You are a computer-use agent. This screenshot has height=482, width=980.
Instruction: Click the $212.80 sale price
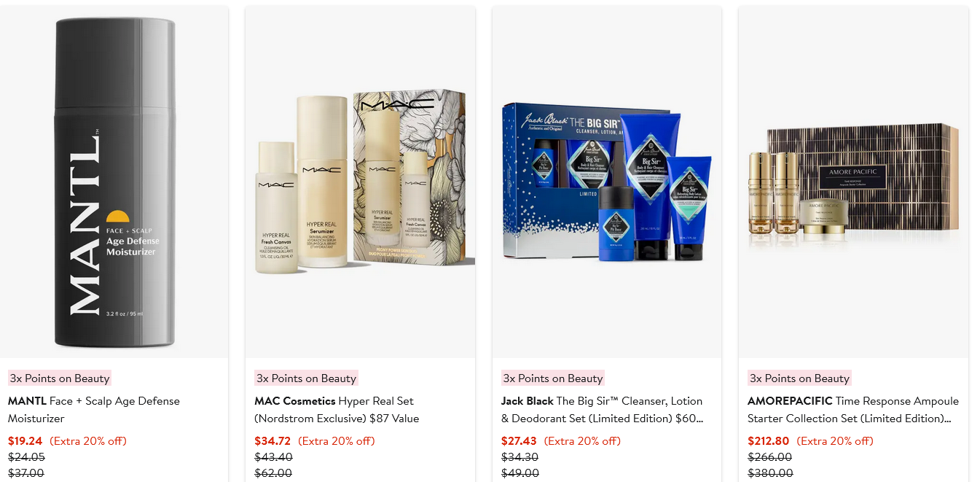pos(768,441)
